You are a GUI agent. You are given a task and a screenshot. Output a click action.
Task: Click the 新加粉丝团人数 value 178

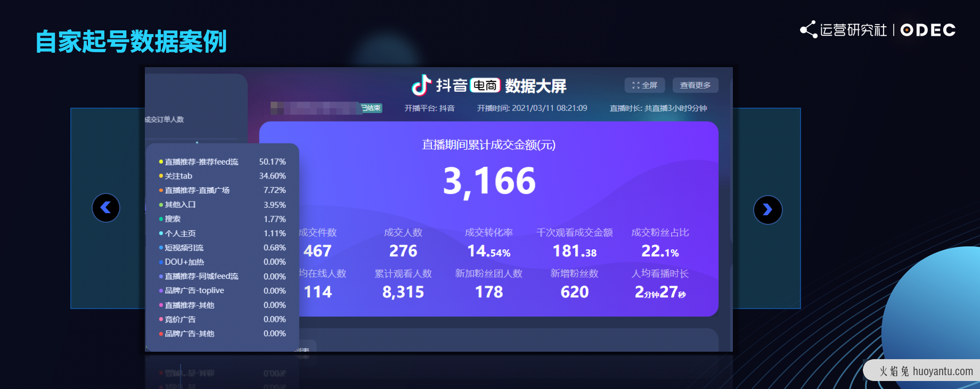click(489, 292)
